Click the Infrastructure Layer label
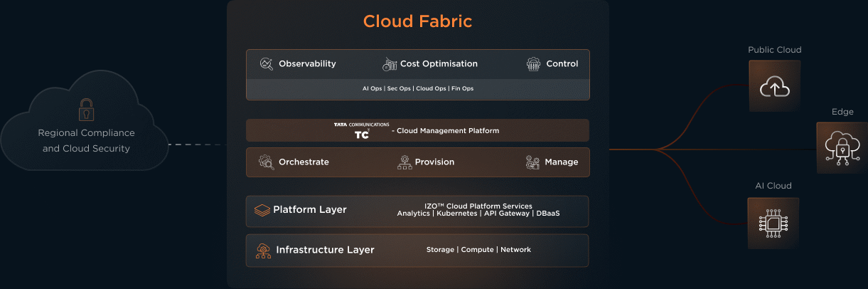Image resolution: width=868 pixels, height=289 pixels. click(x=325, y=250)
